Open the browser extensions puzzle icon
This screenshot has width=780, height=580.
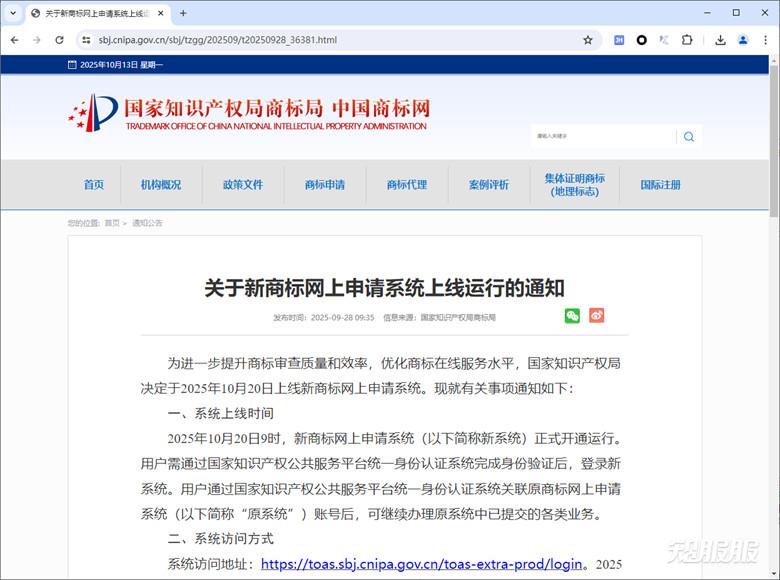(687, 40)
